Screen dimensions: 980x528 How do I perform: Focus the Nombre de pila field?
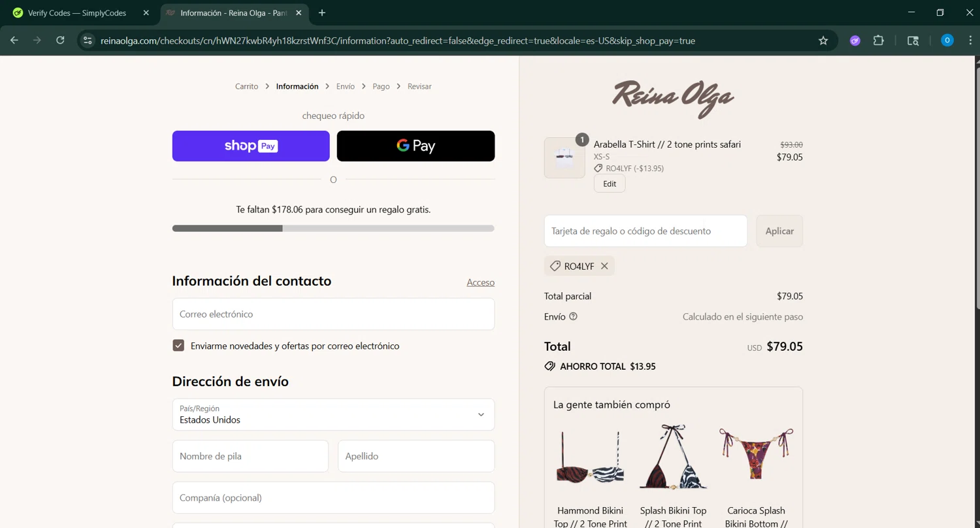[x=250, y=456]
